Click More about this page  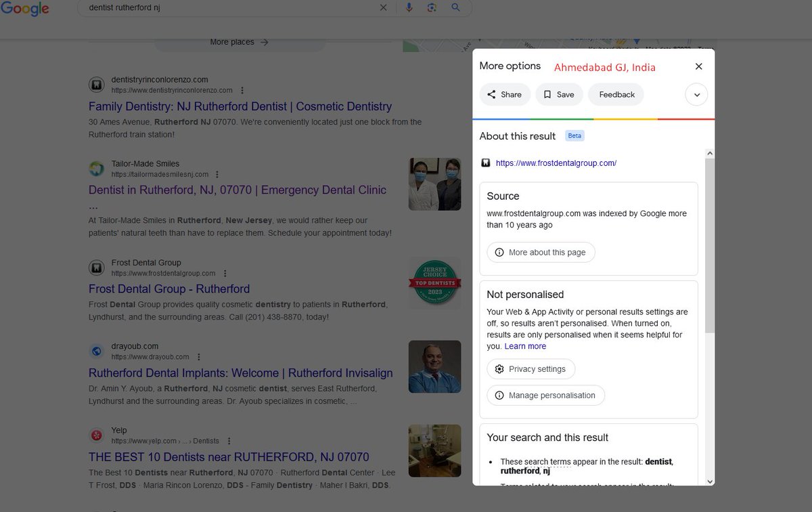(541, 252)
